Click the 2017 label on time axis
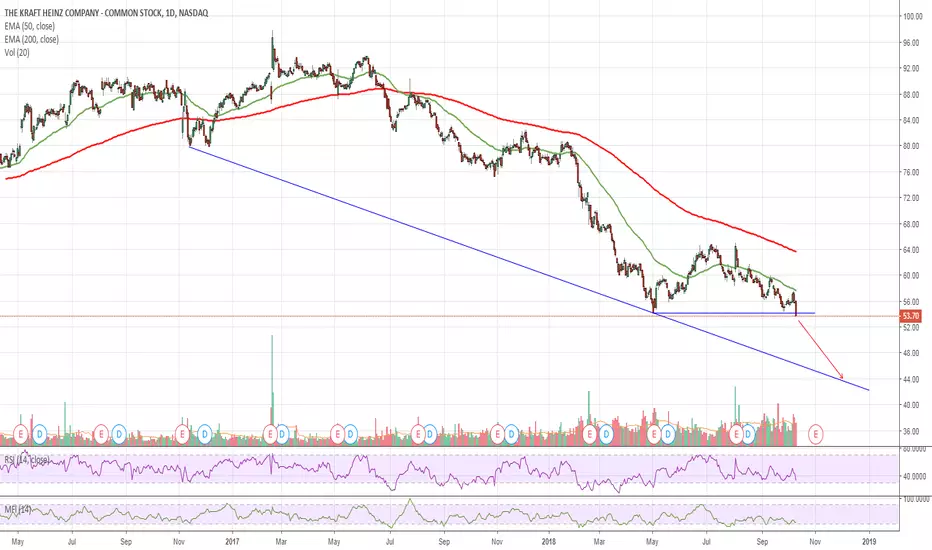 click(232, 542)
